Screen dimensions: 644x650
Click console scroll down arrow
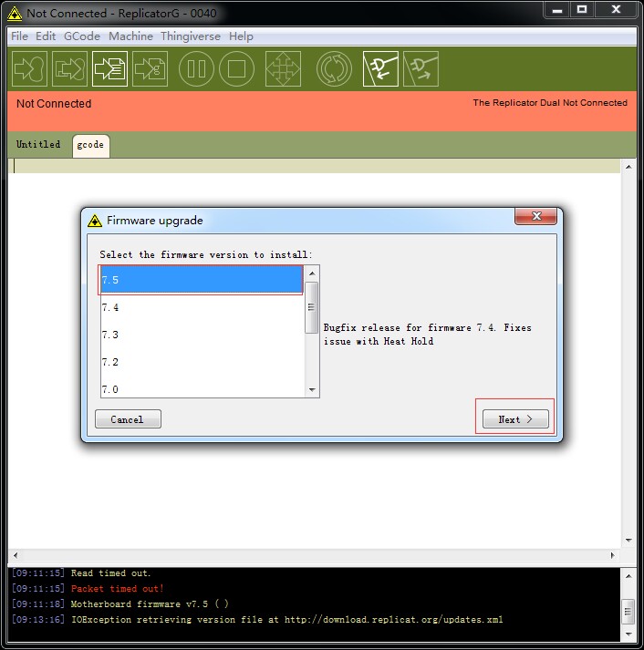[628, 635]
